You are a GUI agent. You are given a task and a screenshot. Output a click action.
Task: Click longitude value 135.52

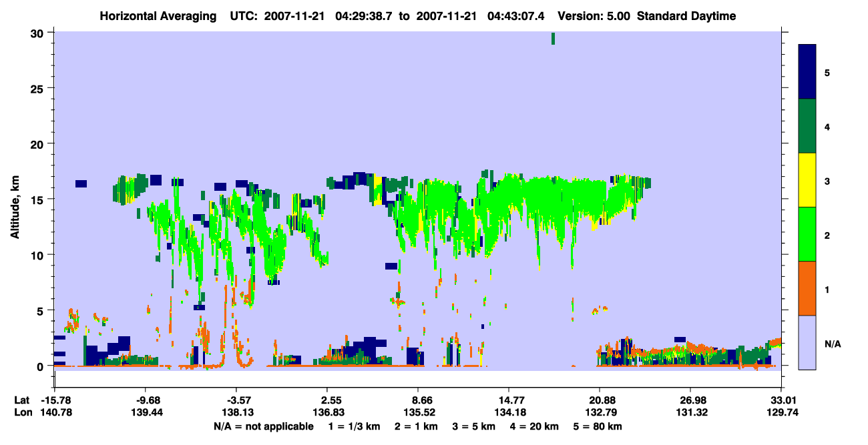(418, 412)
